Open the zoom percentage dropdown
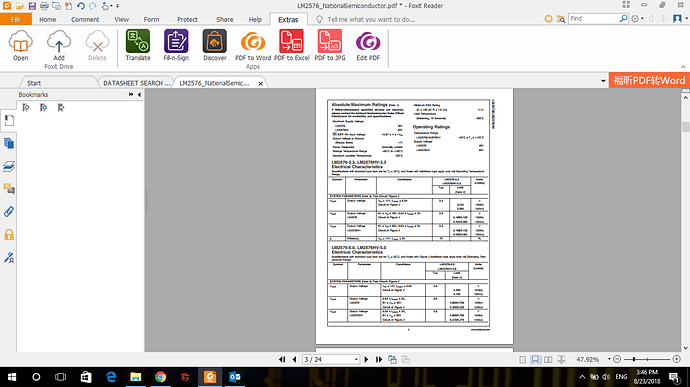This screenshot has height=387, width=690. (609, 359)
